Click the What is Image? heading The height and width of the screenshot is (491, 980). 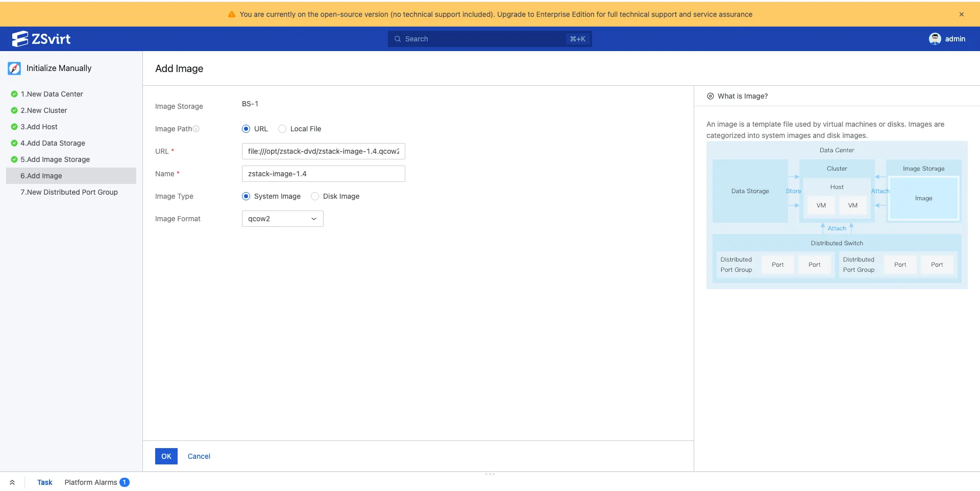[x=743, y=96]
